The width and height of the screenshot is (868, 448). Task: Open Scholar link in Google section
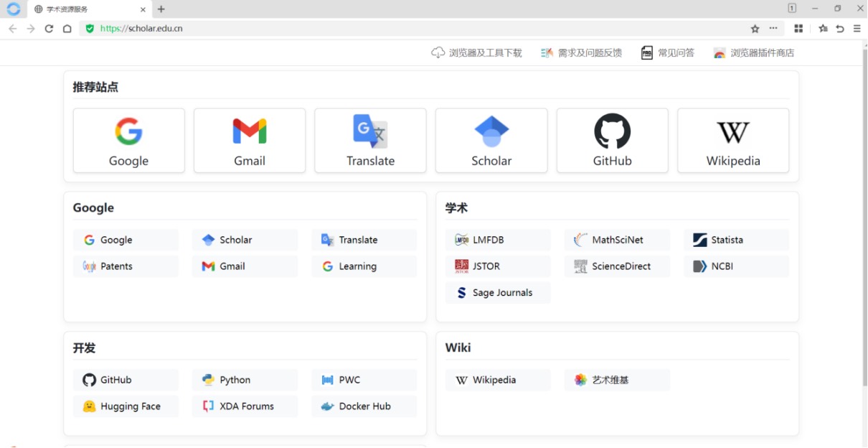pyautogui.click(x=245, y=240)
